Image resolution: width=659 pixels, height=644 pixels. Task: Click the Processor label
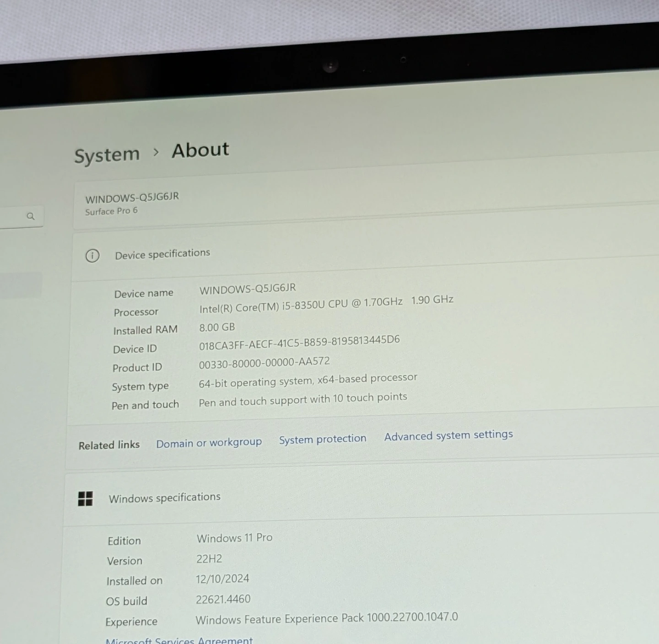[136, 312]
